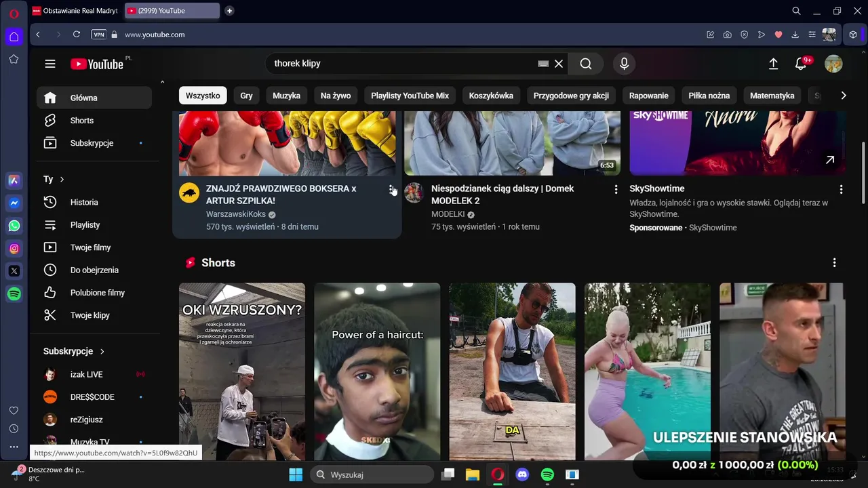Open izak LIVE channel subscription
Screen dimensions: 868x488
tap(94, 374)
